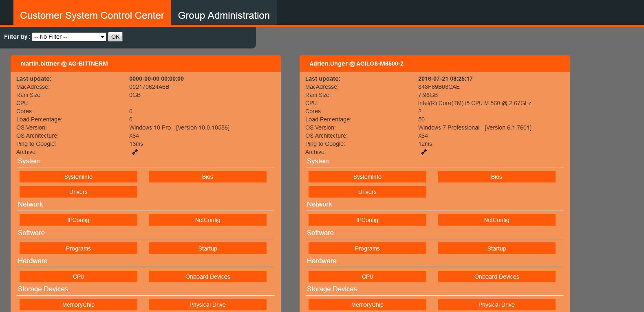The image size is (644, 312).
Task: Open Bios for AG-BITTNERM
Action: (x=208, y=177)
